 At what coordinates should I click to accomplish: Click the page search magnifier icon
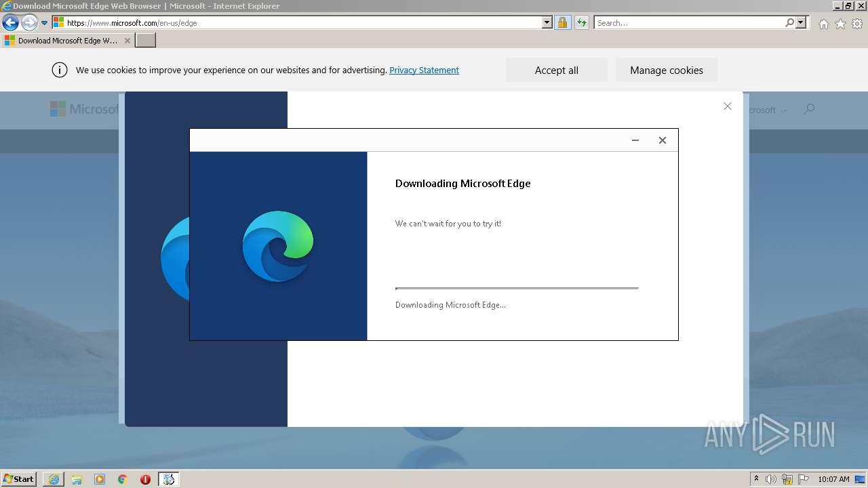click(x=809, y=109)
